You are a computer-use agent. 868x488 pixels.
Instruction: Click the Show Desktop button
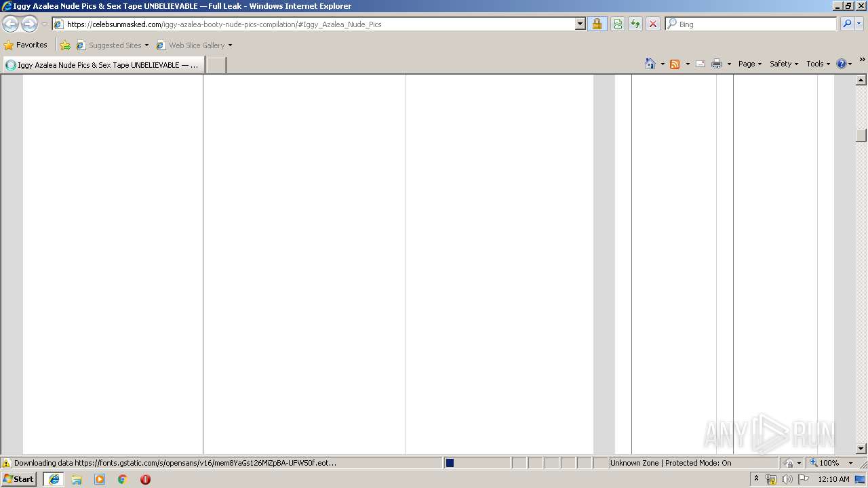861,479
